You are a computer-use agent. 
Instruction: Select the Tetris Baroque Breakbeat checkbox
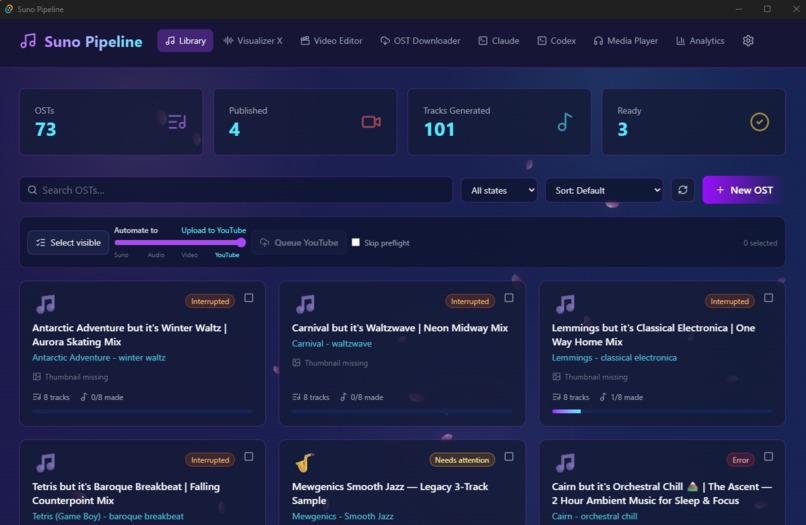coord(249,457)
